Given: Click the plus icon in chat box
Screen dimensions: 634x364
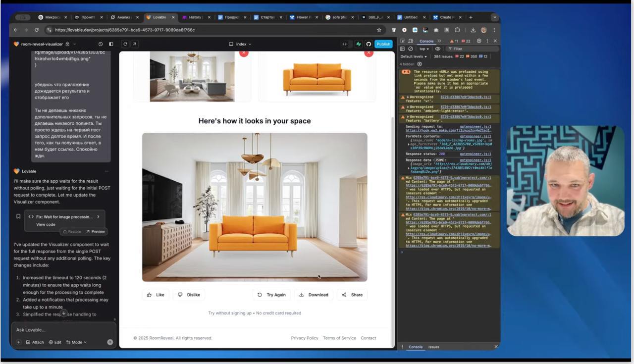Looking at the screenshot, I should pyautogui.click(x=18, y=342).
